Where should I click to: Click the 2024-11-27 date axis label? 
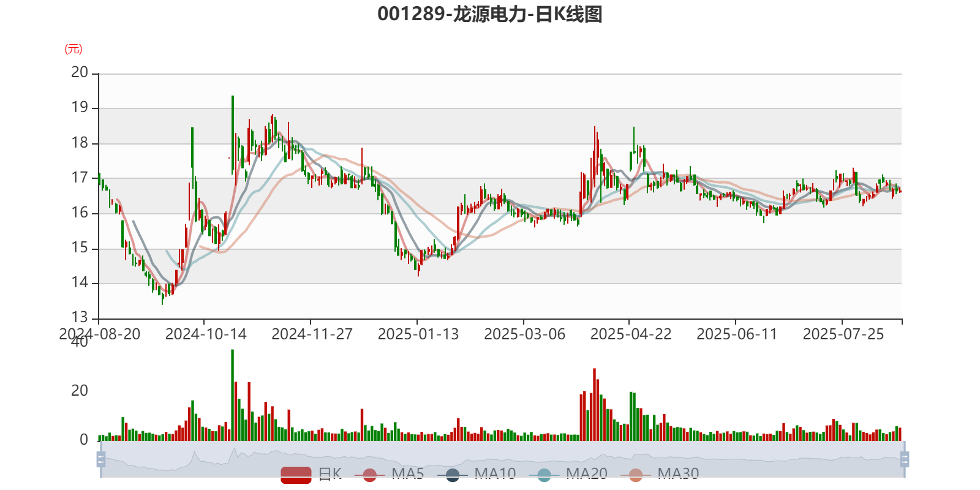(x=312, y=334)
